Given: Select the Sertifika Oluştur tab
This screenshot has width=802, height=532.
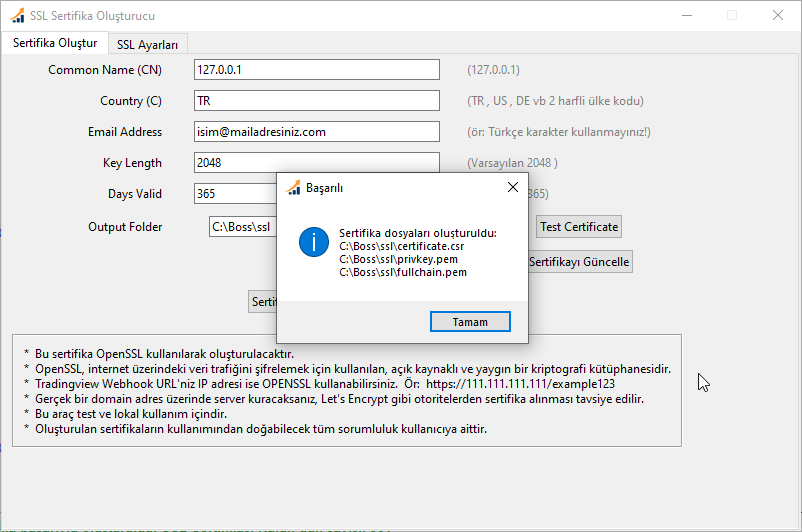Looking at the screenshot, I should pos(55,43).
